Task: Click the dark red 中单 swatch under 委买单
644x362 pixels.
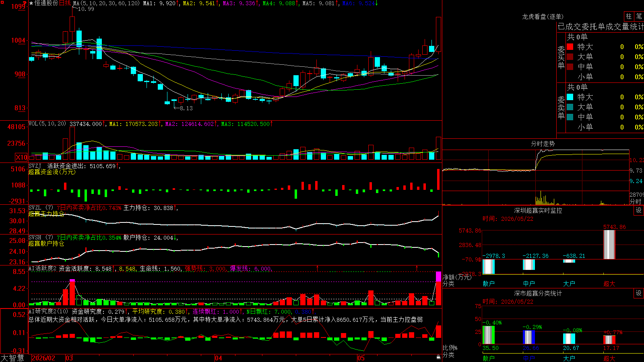Action: pyautogui.click(x=570, y=67)
